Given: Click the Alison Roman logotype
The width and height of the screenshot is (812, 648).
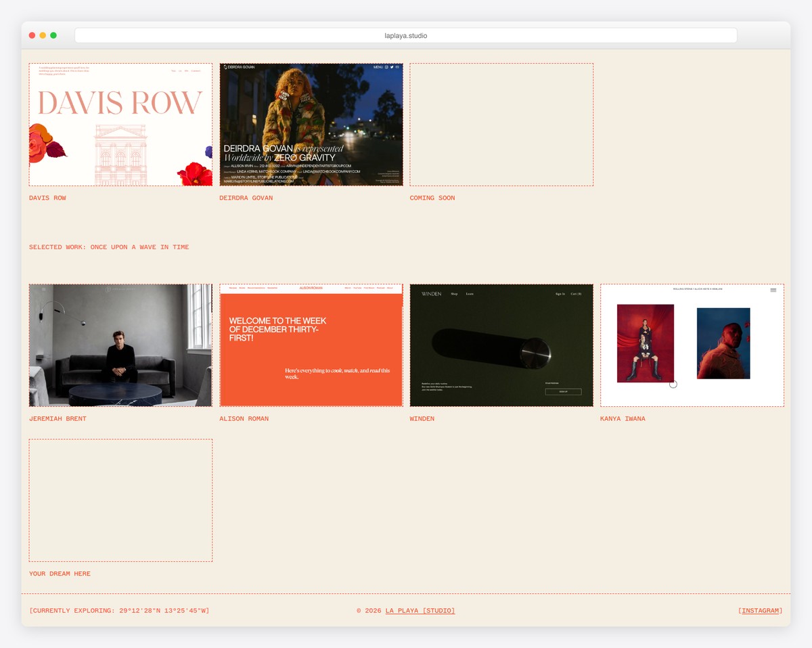Looking at the screenshot, I should (x=311, y=288).
